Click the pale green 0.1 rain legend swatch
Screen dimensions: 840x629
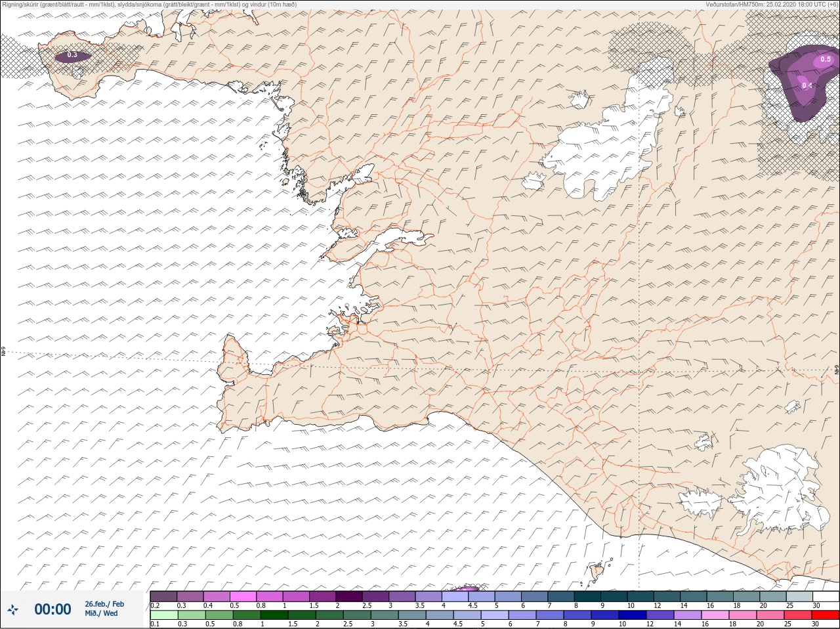[163, 615]
